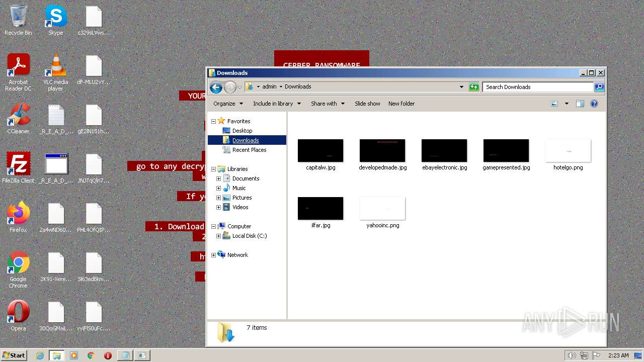Open the Recycle Bin desktop icon

click(18, 21)
